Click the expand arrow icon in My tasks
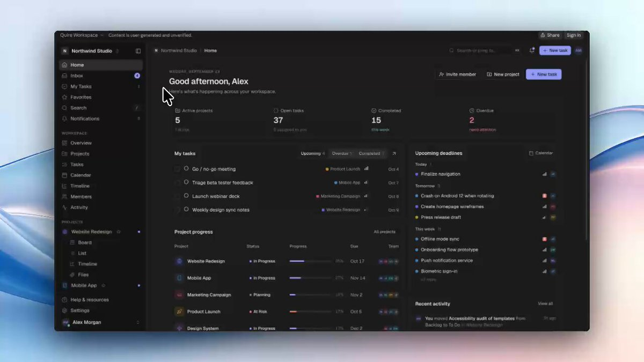The image size is (644, 362). pos(394,153)
